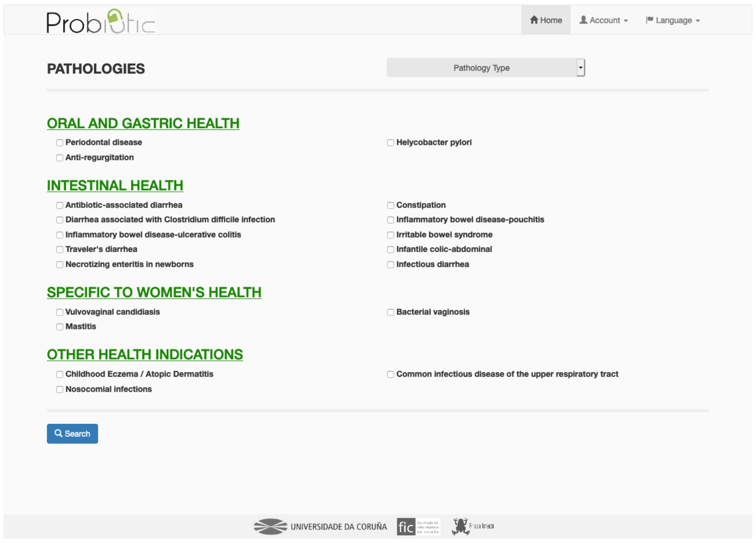The height and width of the screenshot is (543, 756).
Task: Check the Periodontal disease checkbox
Action: pyautogui.click(x=60, y=143)
